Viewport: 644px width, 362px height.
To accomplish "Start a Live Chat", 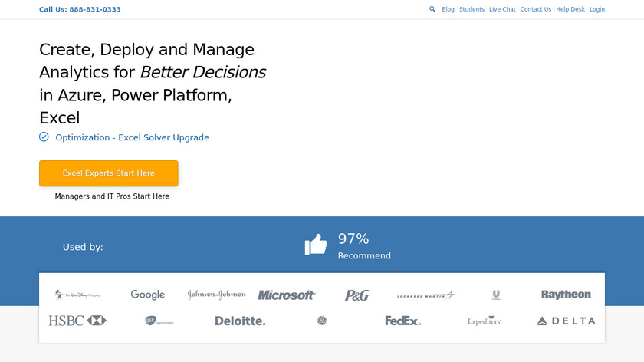I will (x=502, y=9).
